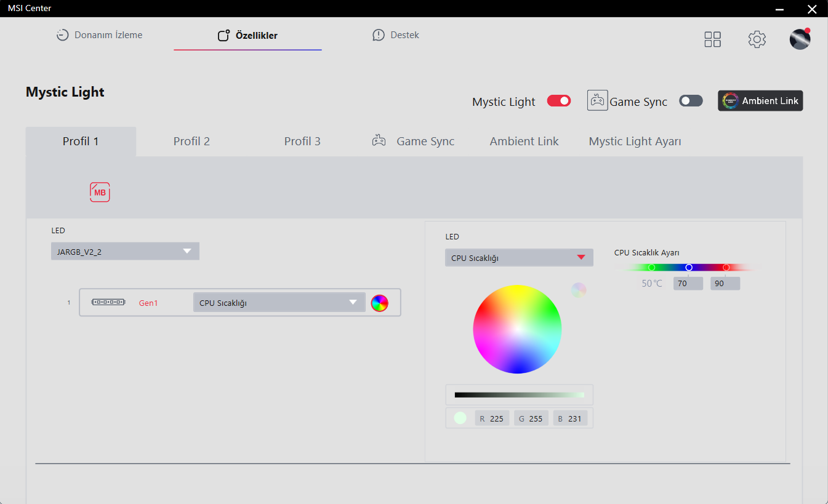Select the red temperature slider handle
Viewport: 828px width, 504px height.
click(x=726, y=267)
